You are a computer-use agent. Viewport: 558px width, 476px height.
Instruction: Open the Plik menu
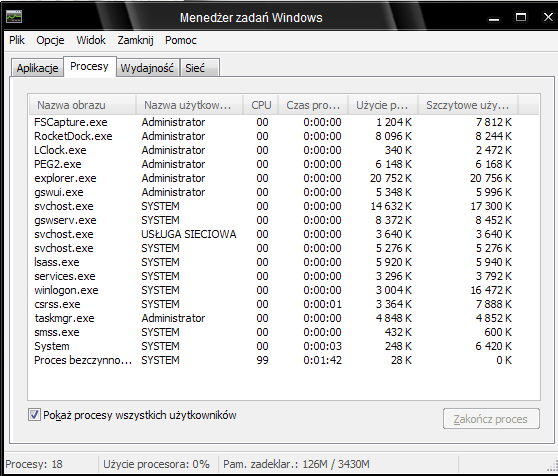17,40
